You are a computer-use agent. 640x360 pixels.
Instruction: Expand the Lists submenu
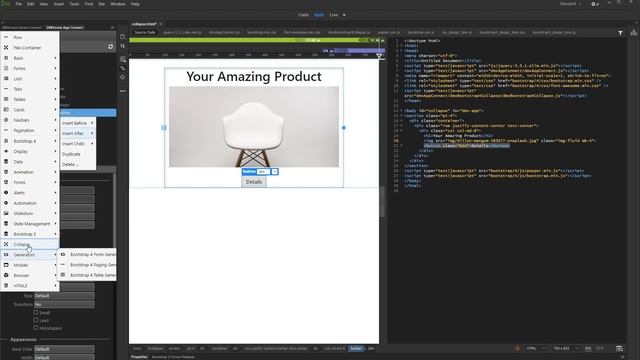[30, 78]
